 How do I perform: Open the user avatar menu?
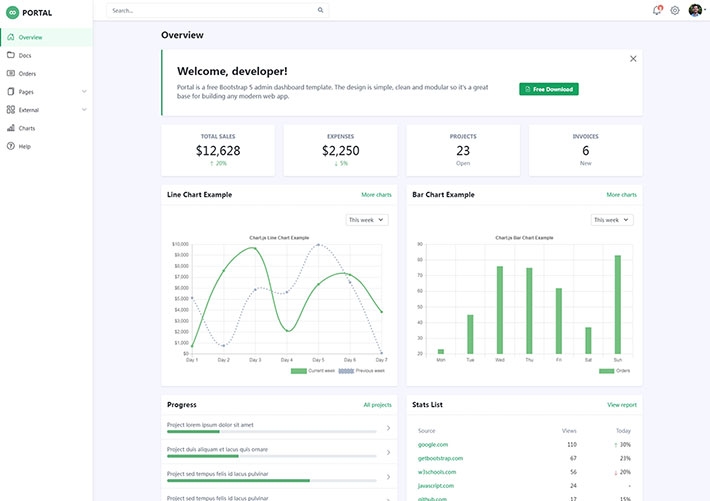[695, 10]
